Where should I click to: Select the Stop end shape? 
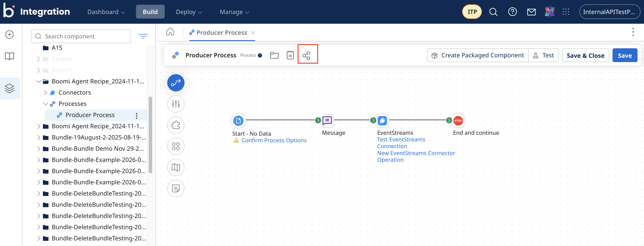[458, 121]
